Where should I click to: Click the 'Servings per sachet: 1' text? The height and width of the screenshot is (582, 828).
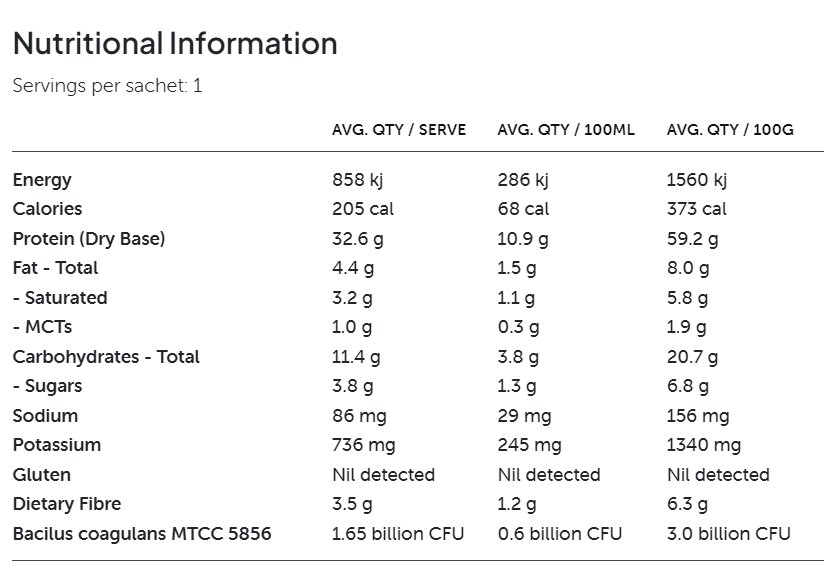click(x=107, y=86)
